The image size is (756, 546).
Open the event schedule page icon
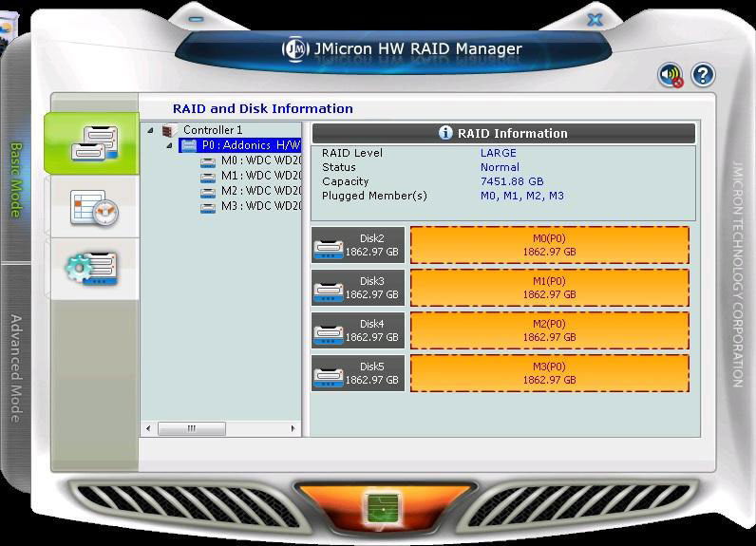point(94,208)
